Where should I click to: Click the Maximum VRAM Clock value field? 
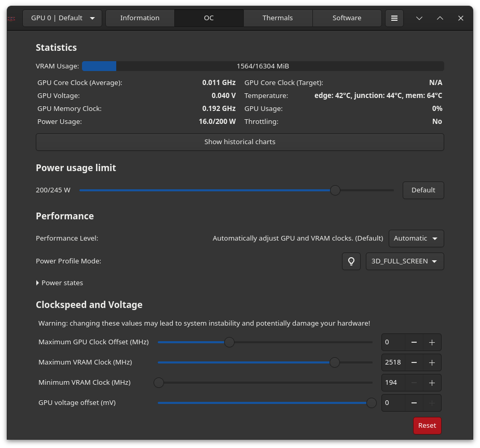pos(393,362)
